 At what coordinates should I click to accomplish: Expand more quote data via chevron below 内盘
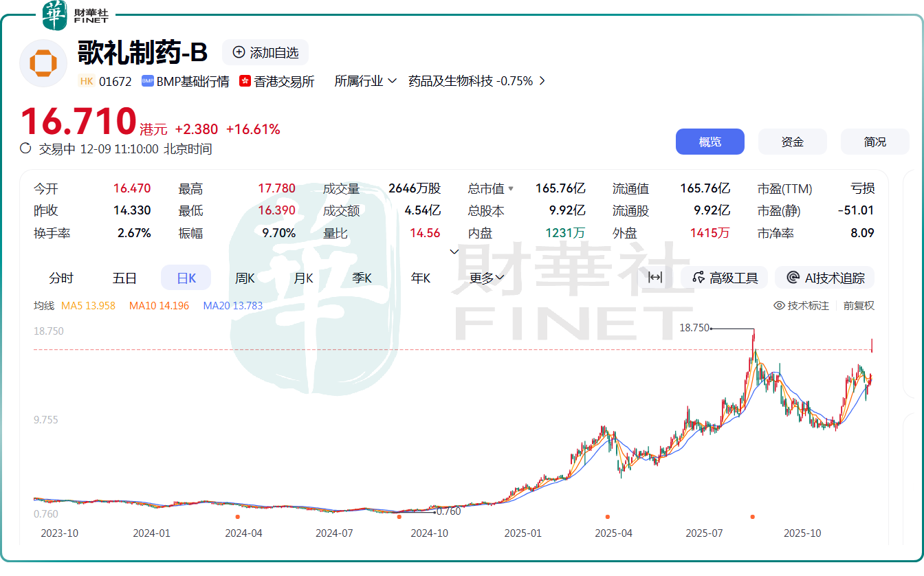(x=454, y=252)
